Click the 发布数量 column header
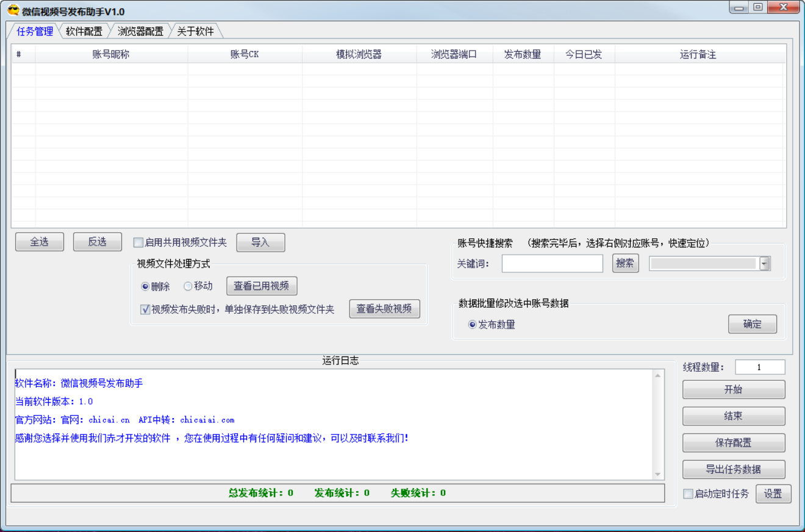 pyautogui.click(x=523, y=54)
